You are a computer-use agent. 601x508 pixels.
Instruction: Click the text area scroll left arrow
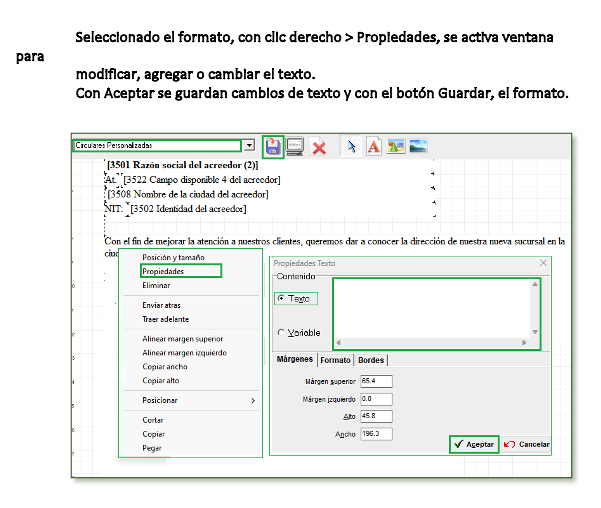pyautogui.click(x=338, y=342)
